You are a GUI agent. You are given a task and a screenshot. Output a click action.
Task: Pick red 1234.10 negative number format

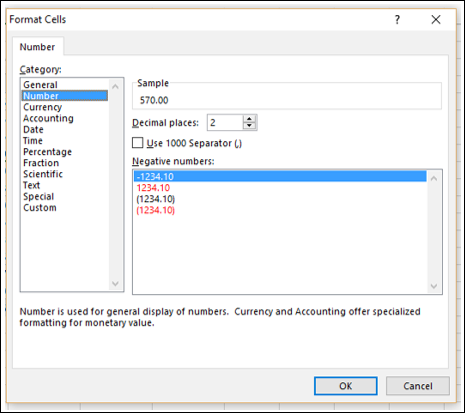pos(153,188)
